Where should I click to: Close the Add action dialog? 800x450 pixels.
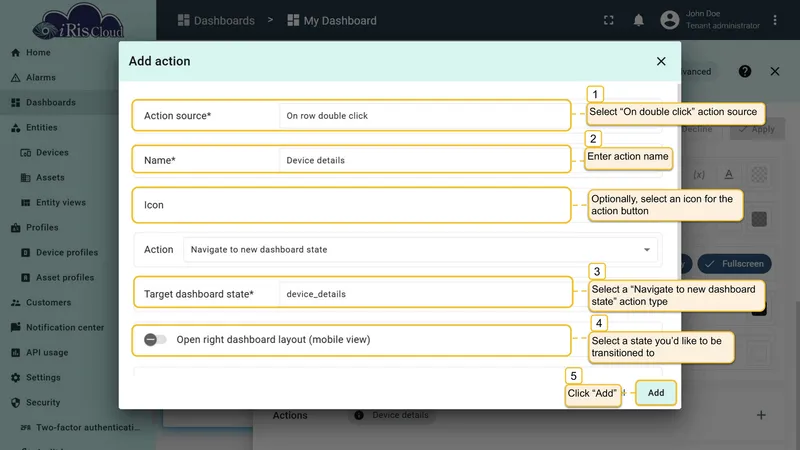[x=661, y=61]
